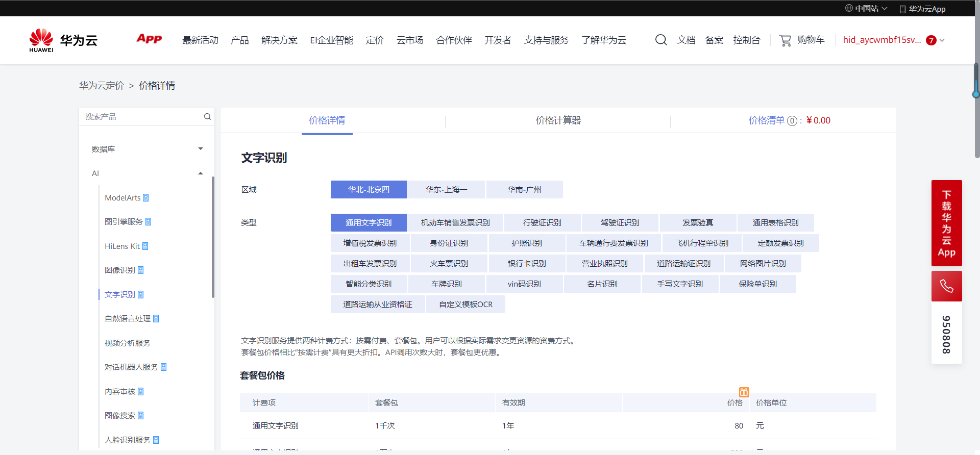Open HiLens Kit document icon
The width and height of the screenshot is (980, 455).
(145, 246)
